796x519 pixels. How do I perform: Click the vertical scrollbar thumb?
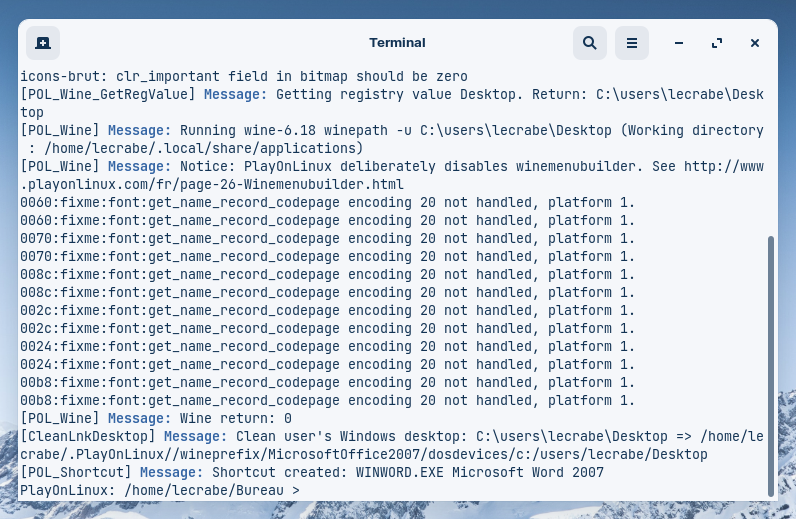click(771, 366)
